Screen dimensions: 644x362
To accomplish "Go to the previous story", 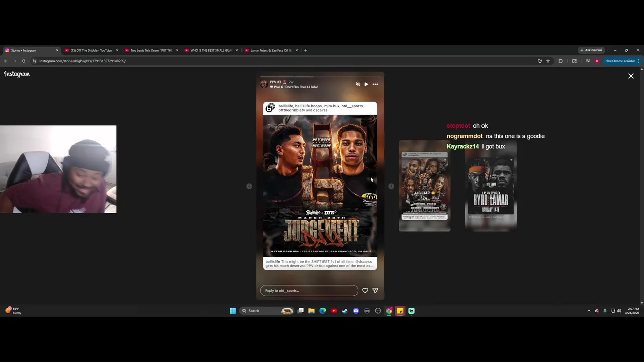I will (249, 186).
